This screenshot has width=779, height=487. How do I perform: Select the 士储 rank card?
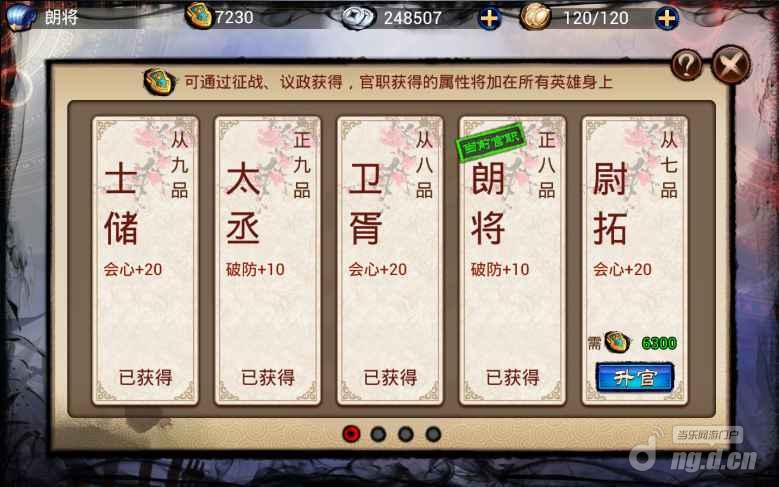(146, 260)
